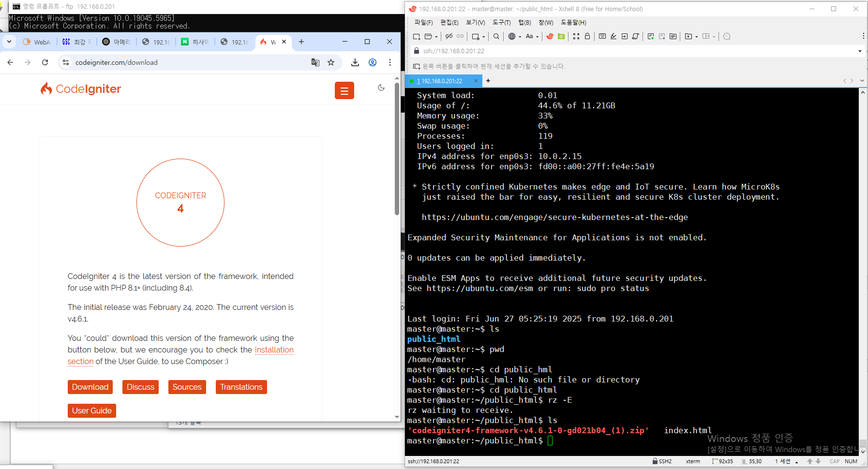The image size is (868, 469).
Task: Click the Sources button
Action: coord(187,387)
